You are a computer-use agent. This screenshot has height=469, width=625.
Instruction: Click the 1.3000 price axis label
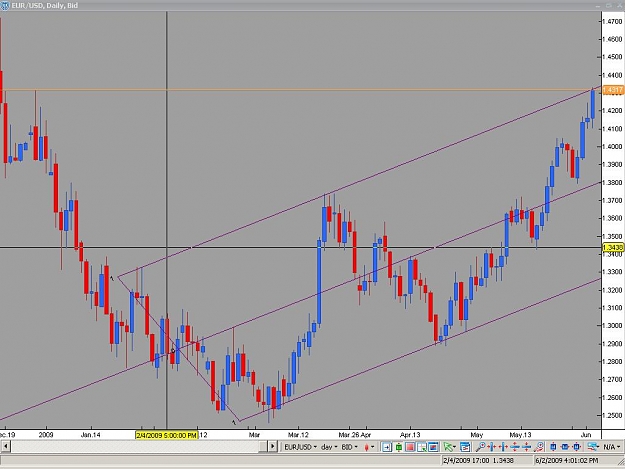tap(612, 326)
